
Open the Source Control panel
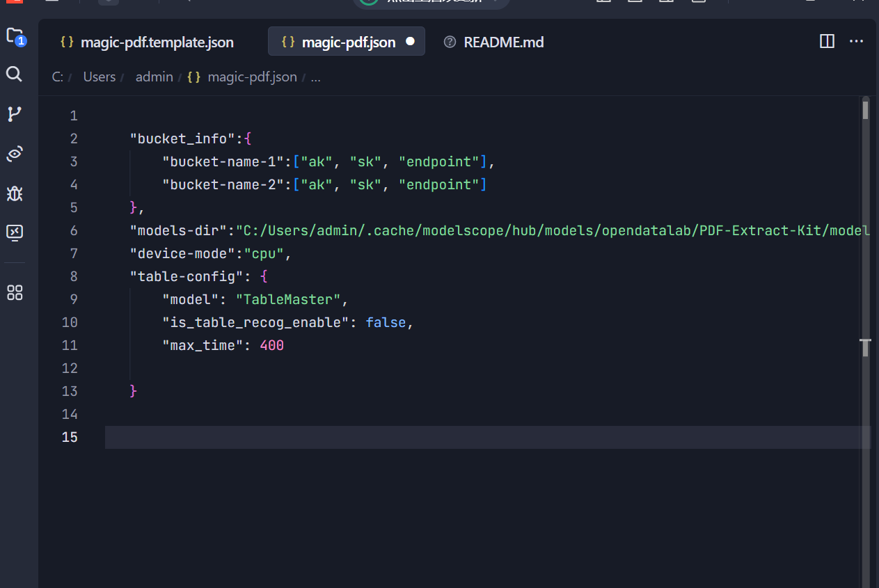[14, 114]
